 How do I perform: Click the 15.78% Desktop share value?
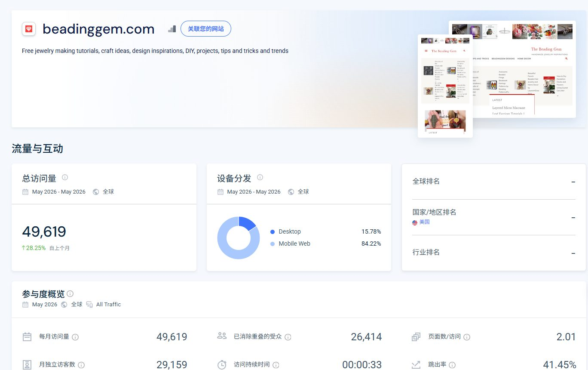(371, 231)
